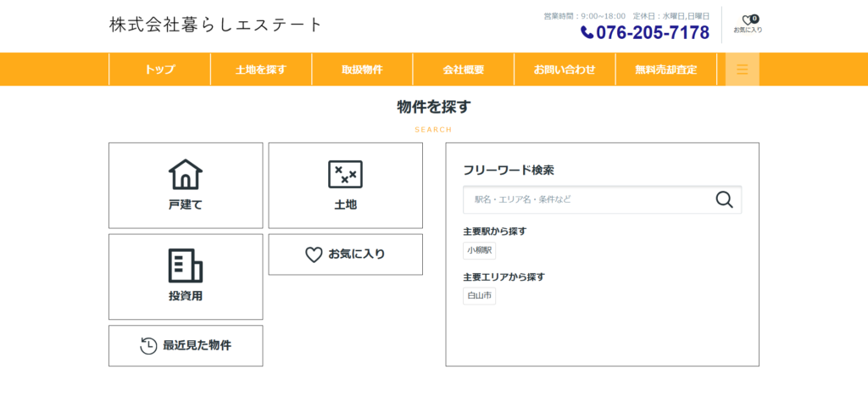Select the 投資用 label in search tile
868x408 pixels.
click(186, 296)
